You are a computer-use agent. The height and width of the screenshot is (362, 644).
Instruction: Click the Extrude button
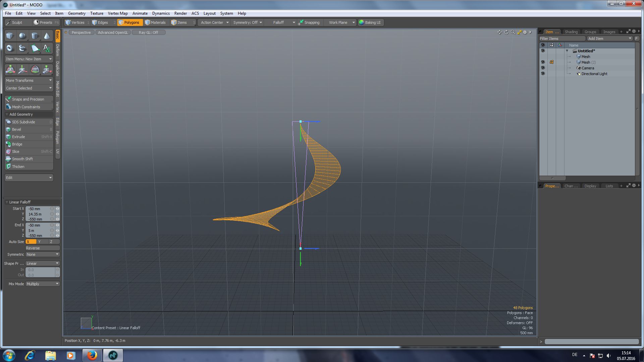click(x=18, y=137)
